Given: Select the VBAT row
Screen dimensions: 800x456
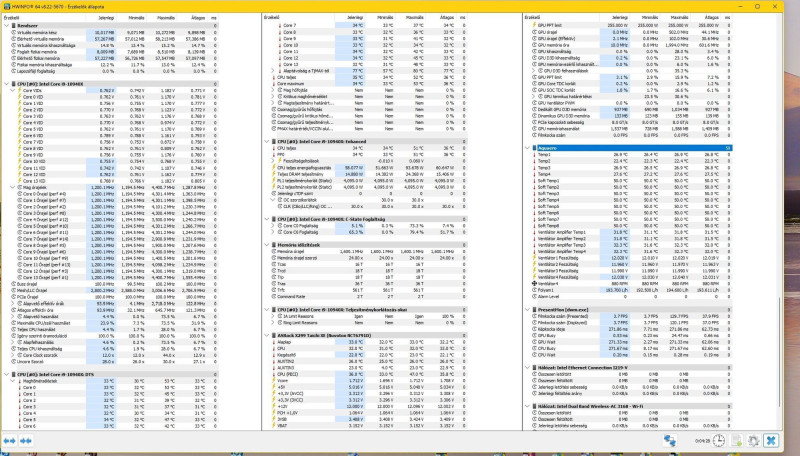Looking at the screenshot, I should [x=370, y=425].
